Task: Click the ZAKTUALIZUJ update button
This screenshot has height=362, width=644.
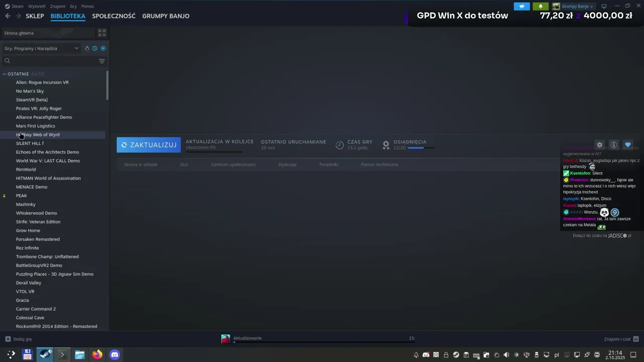Action: 148,145
